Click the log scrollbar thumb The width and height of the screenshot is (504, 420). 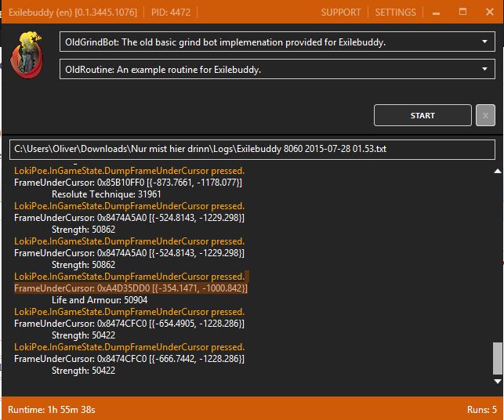pos(497,359)
